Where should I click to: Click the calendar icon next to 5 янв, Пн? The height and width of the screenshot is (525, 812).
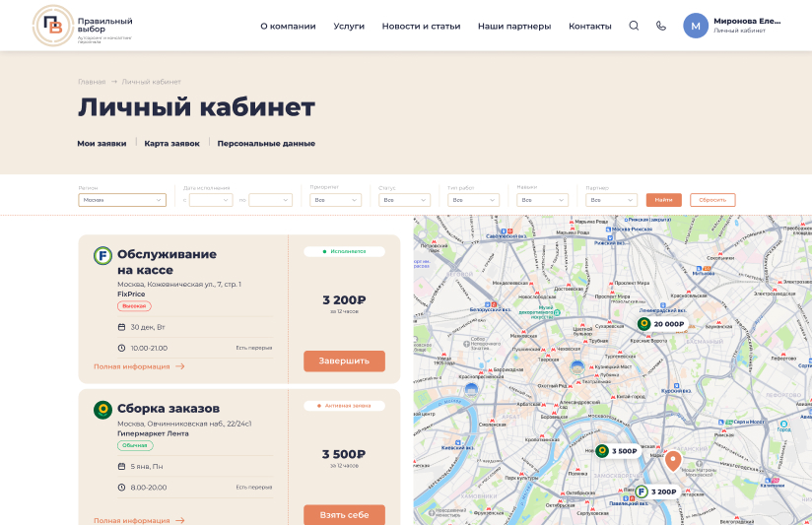point(121,467)
